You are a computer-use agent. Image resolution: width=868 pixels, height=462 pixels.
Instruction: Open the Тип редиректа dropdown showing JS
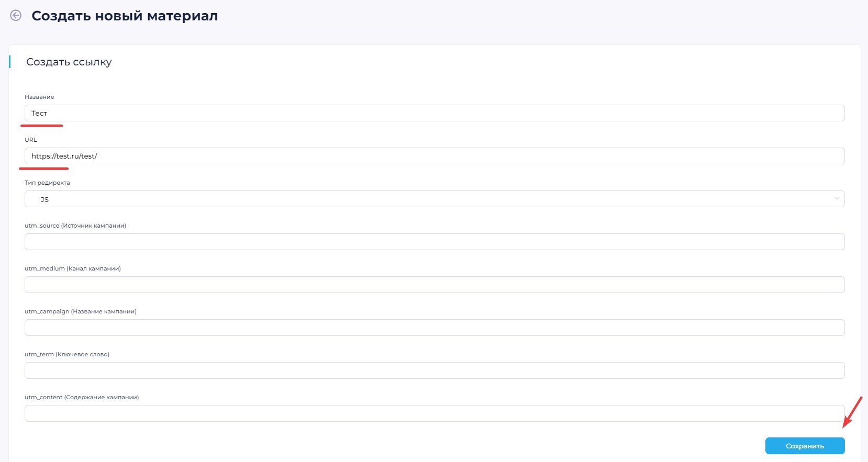pyautogui.click(x=434, y=199)
